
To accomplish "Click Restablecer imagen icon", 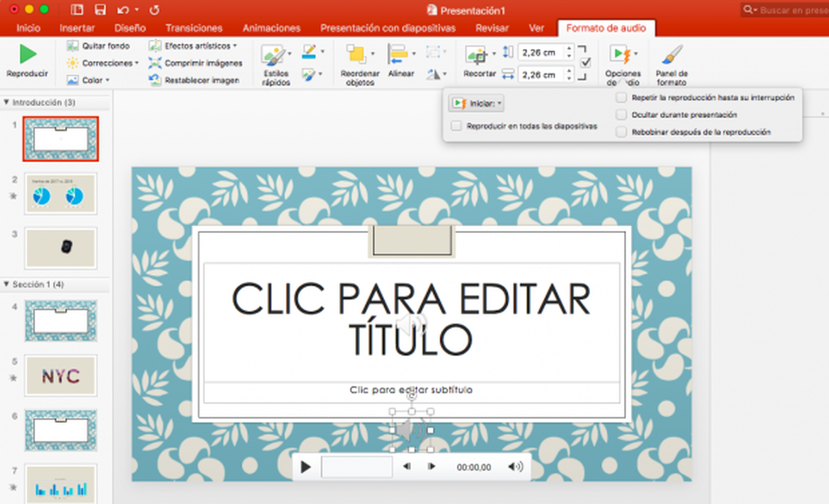I will point(155,80).
